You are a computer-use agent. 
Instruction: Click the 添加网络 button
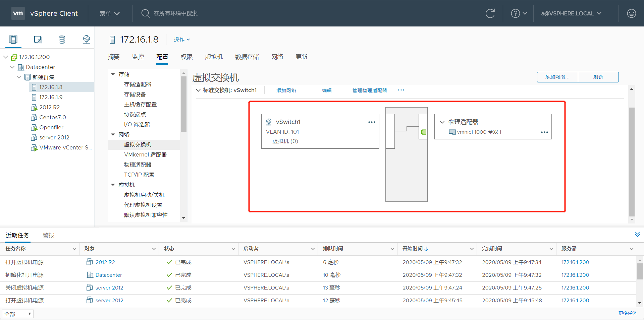point(557,77)
